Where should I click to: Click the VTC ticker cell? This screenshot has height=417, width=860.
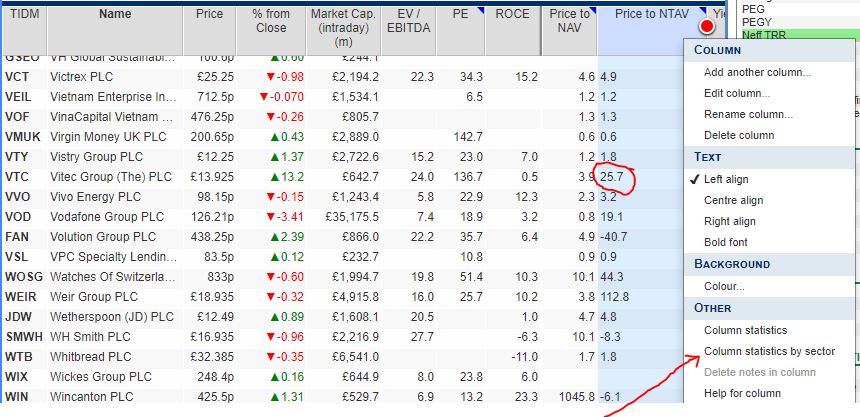tap(16, 177)
